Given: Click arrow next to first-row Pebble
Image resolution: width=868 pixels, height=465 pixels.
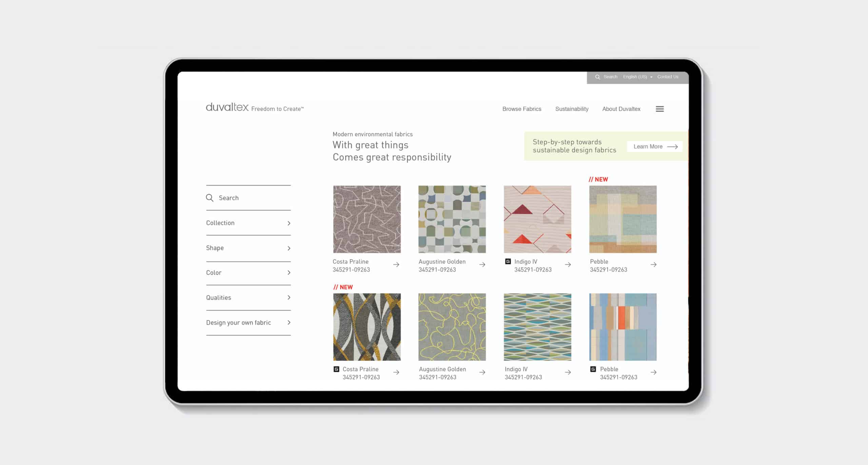Looking at the screenshot, I should click(x=653, y=265).
